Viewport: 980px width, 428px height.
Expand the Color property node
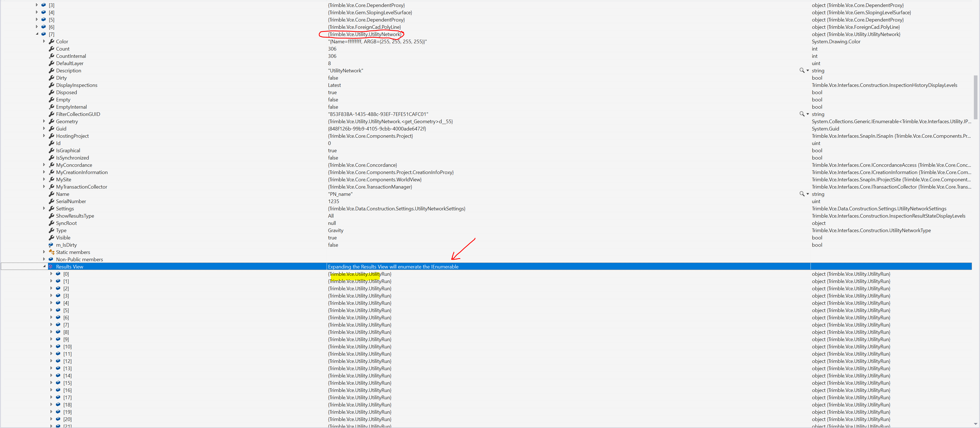pyautogui.click(x=44, y=42)
